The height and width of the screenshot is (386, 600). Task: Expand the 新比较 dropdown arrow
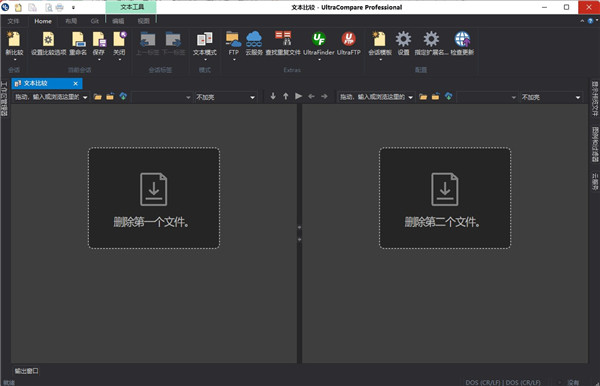click(15, 60)
